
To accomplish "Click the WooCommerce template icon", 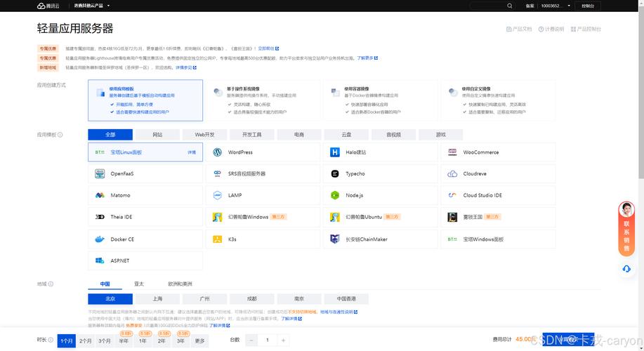I will coord(452,152).
